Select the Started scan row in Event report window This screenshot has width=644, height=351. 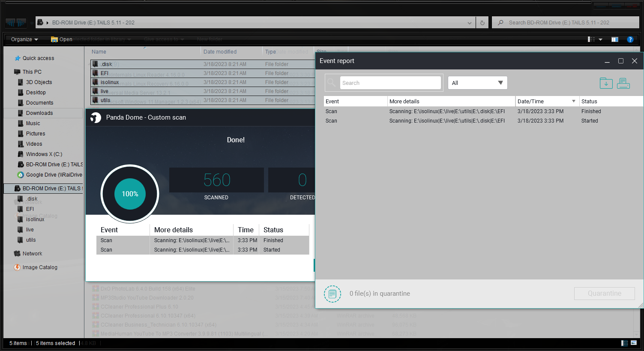point(483,121)
